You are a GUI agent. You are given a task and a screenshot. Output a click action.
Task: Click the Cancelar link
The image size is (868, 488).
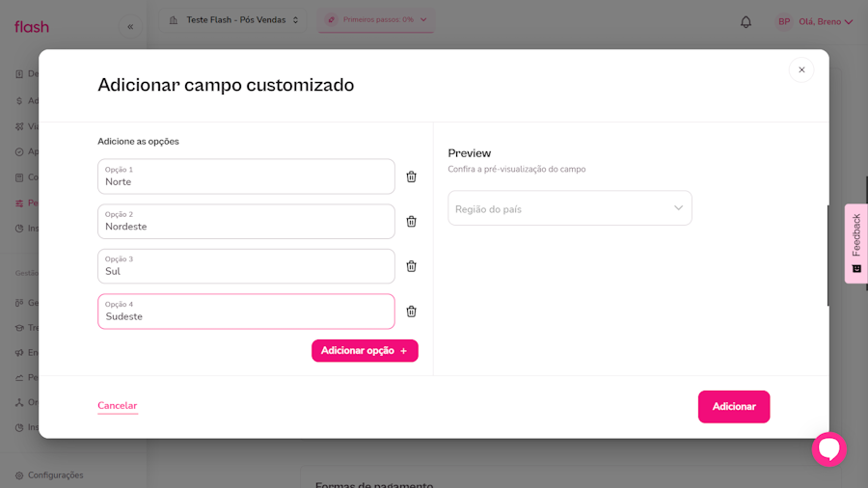tap(118, 406)
